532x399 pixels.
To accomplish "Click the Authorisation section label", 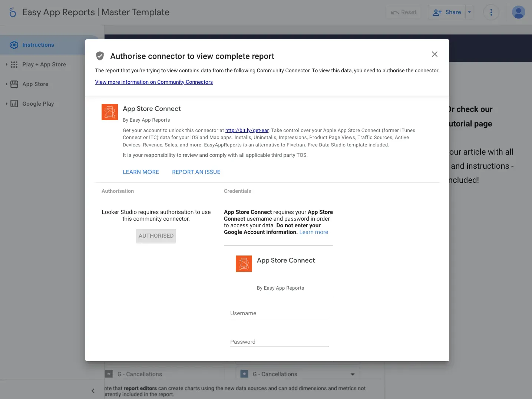I will click(118, 191).
